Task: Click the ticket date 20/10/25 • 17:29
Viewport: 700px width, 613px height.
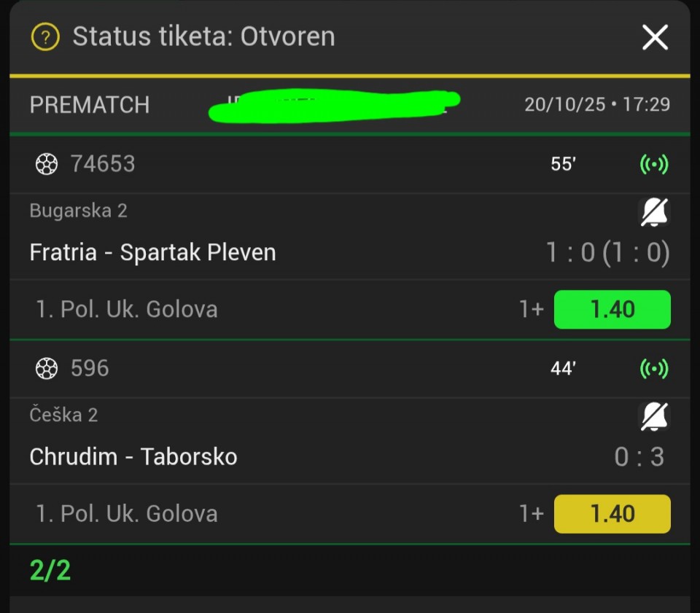Action: point(596,105)
